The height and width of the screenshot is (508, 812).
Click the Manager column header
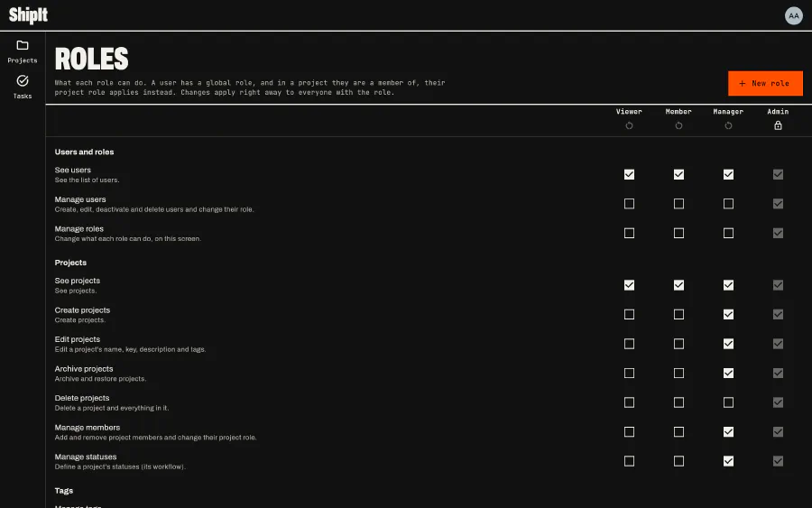[728, 112]
